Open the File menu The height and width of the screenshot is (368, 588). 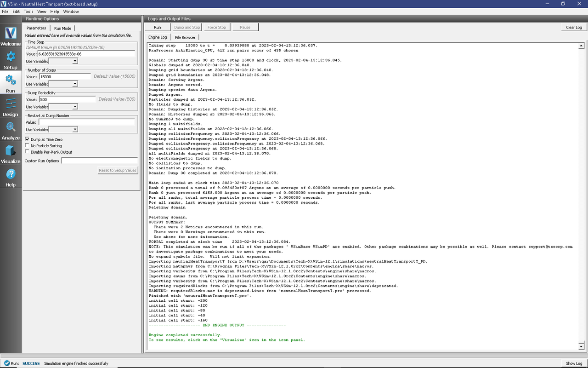click(5, 11)
